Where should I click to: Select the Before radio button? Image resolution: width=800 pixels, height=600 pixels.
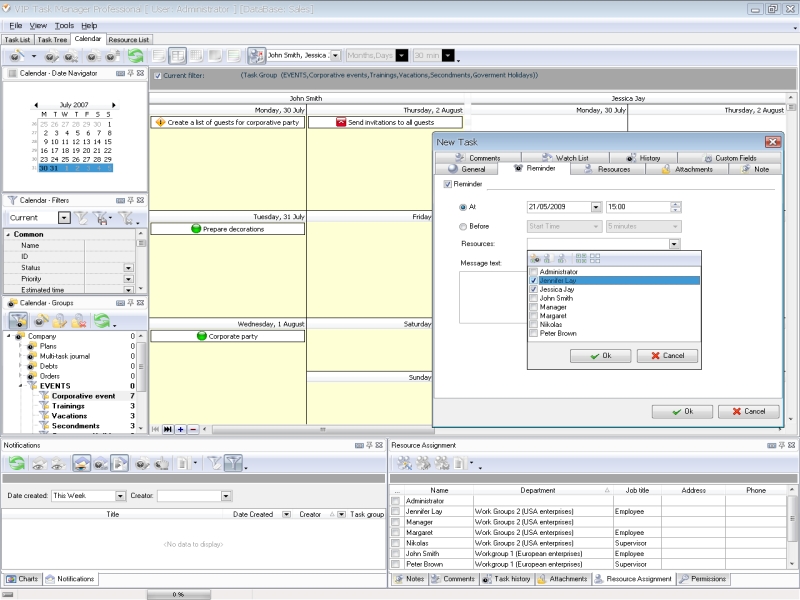(463, 227)
